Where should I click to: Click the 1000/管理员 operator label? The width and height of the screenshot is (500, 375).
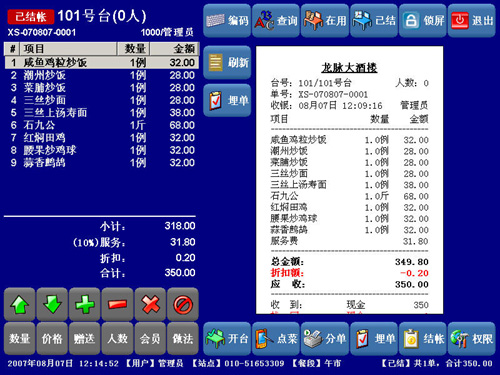click(x=167, y=32)
